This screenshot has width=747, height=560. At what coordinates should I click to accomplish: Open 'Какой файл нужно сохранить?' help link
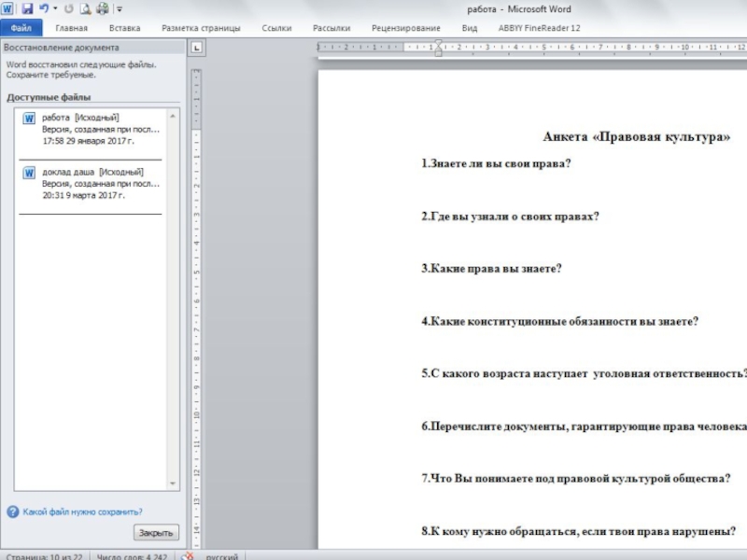82,511
